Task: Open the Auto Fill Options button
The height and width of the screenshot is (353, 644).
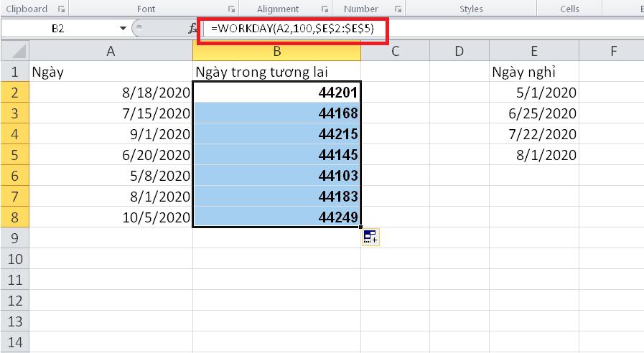Action: click(x=370, y=237)
